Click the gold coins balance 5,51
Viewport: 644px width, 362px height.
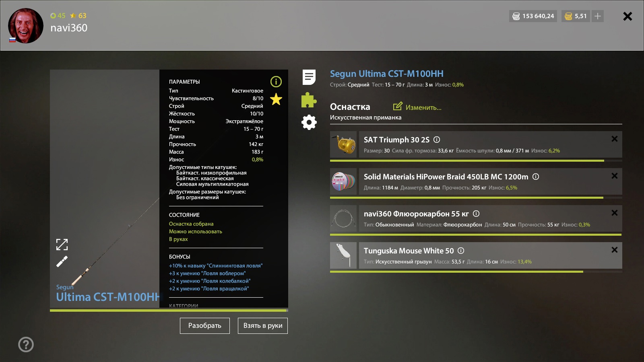576,16
